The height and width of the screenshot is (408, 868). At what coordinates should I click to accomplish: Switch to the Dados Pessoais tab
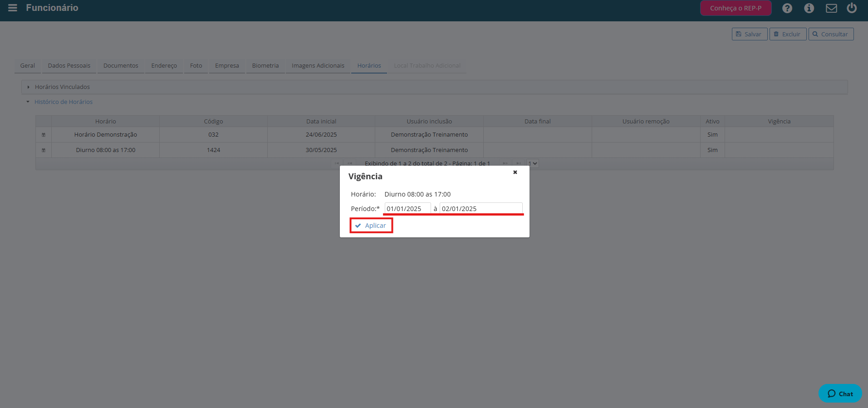(x=69, y=66)
